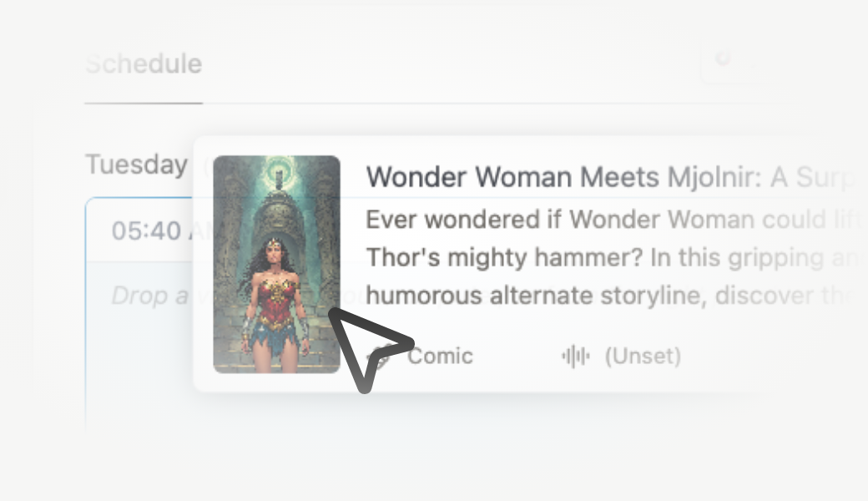868x501 pixels.
Task: Select the Comic style label
Action: pos(441,356)
